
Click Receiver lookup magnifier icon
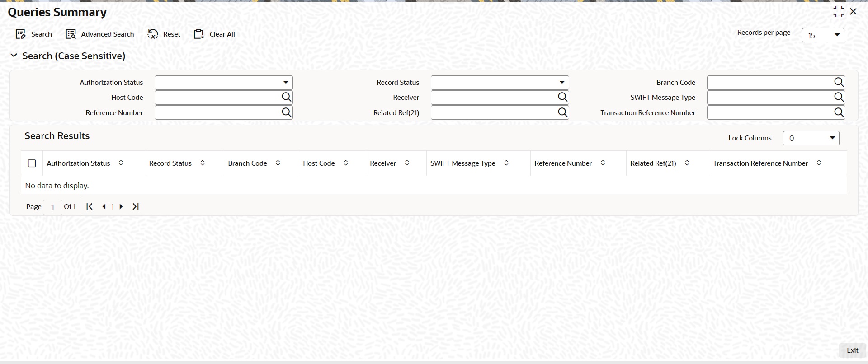click(562, 97)
